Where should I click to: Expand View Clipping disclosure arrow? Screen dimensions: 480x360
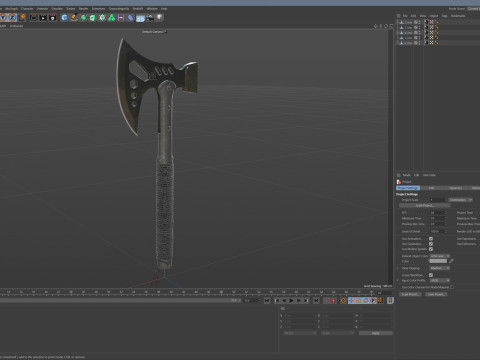[398, 268]
